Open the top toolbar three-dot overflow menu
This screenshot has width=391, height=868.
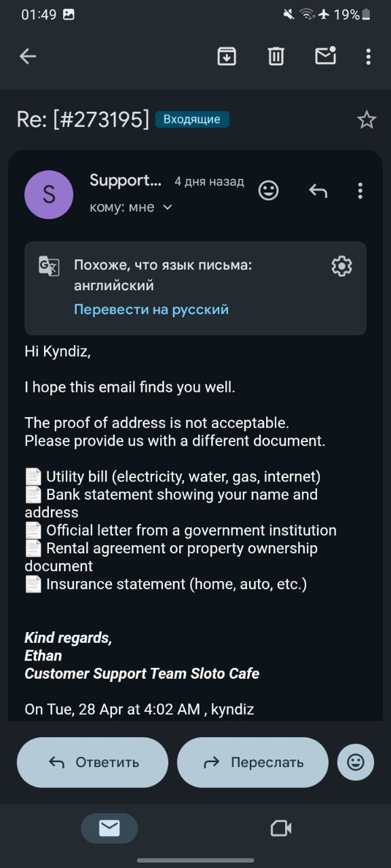pyautogui.click(x=369, y=56)
